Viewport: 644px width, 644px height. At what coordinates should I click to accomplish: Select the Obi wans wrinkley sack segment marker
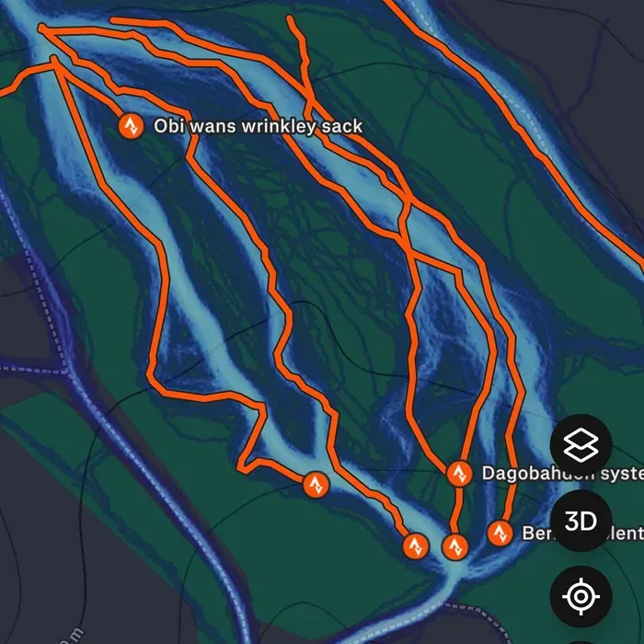(x=131, y=126)
